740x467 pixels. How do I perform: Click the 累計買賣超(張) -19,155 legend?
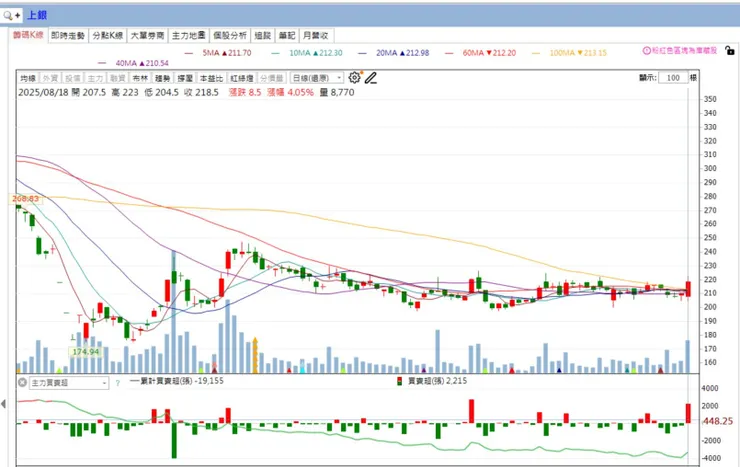(177, 381)
